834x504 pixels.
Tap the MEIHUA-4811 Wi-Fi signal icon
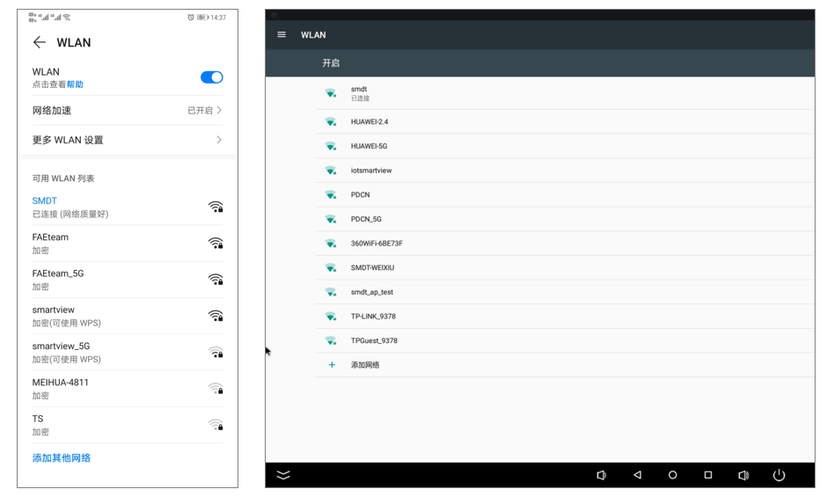(x=216, y=389)
